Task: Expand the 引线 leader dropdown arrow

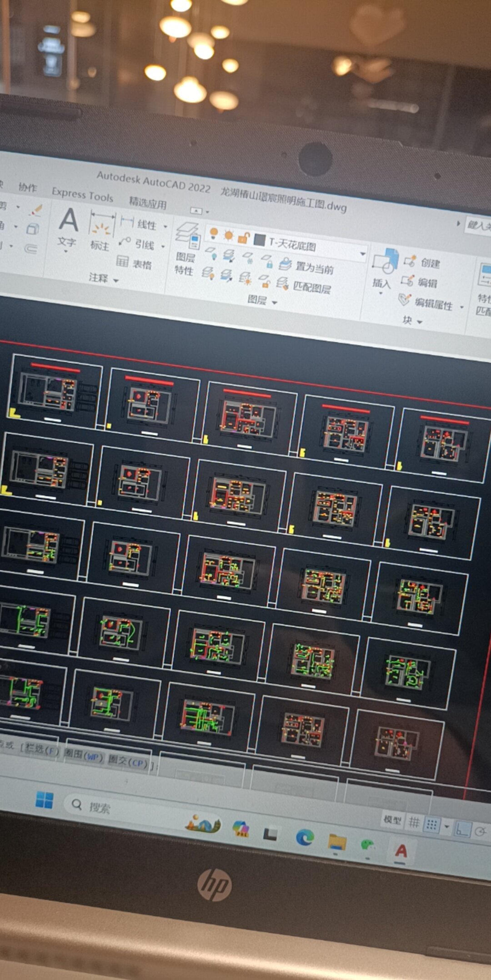Action: (163, 247)
